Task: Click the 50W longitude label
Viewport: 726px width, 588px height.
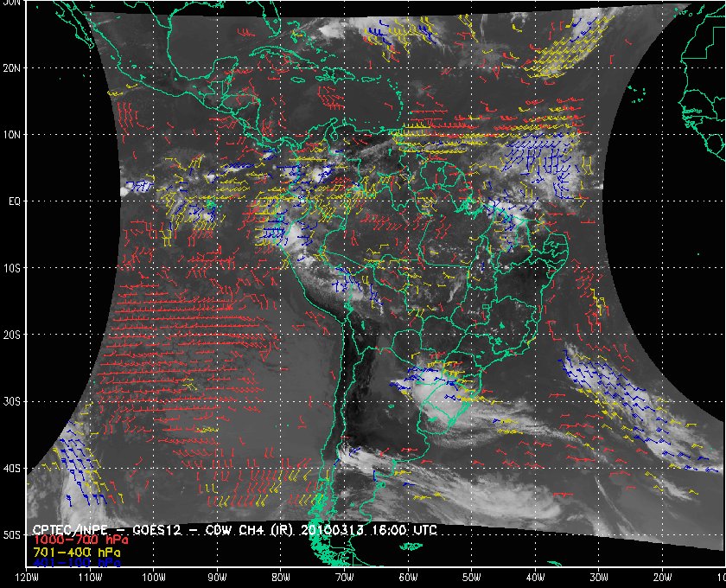Action: [x=471, y=578]
